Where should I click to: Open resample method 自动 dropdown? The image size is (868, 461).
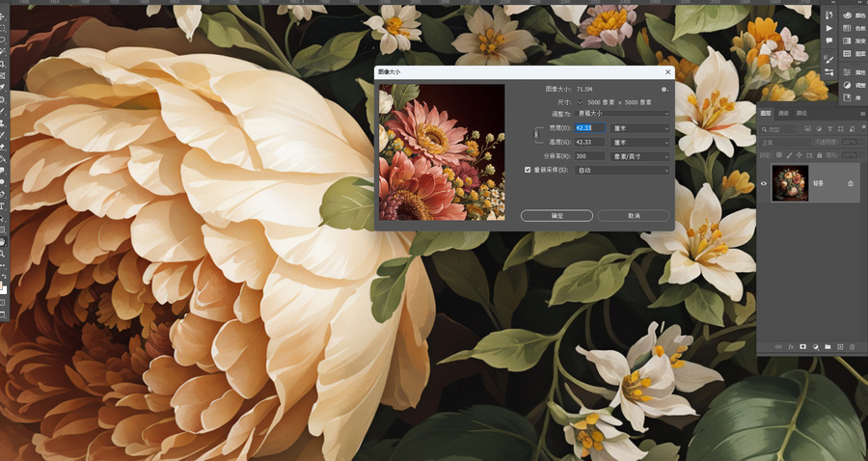coord(622,171)
